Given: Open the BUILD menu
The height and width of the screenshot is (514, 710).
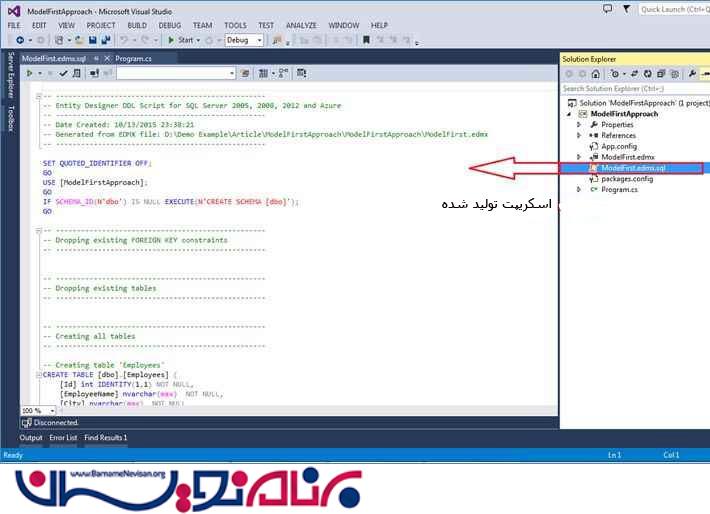Looking at the screenshot, I should pyautogui.click(x=137, y=25).
